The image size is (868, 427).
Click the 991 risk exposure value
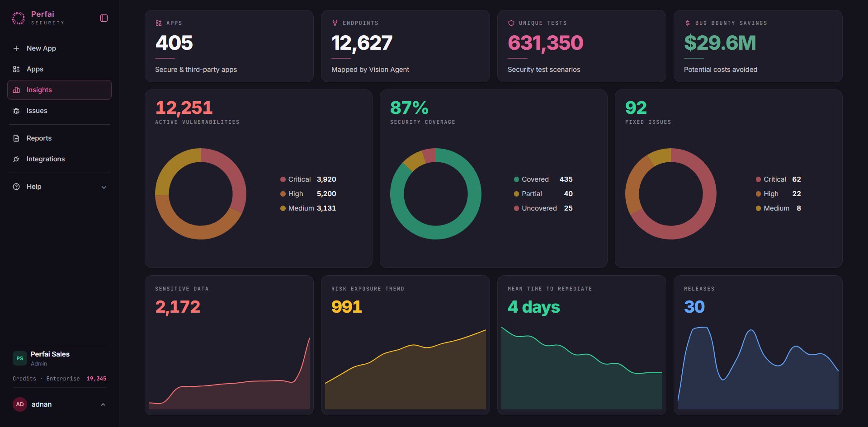[347, 307]
